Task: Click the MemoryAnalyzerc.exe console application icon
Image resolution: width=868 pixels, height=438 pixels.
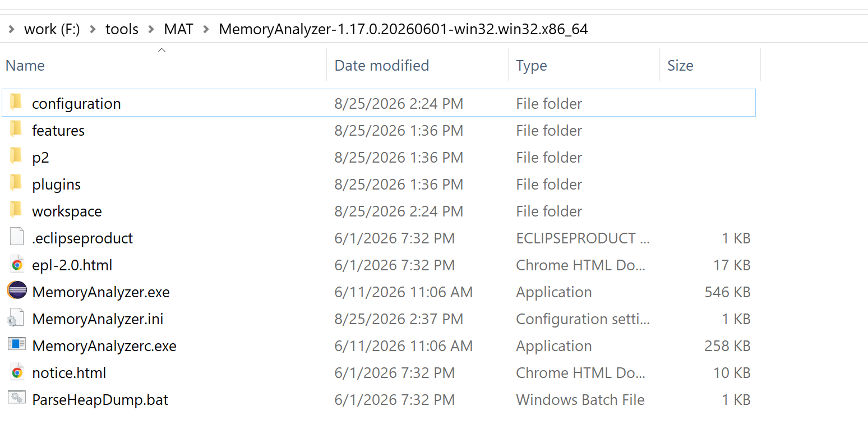Action: (17, 344)
